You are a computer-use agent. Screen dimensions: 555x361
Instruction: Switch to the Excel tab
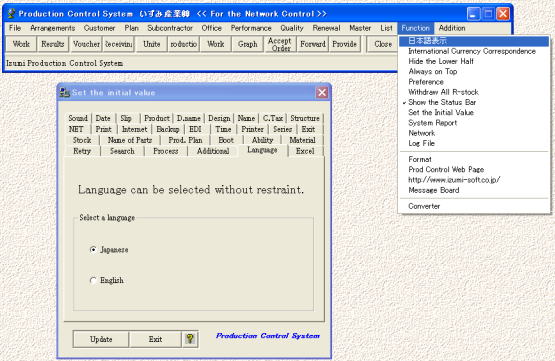click(305, 151)
